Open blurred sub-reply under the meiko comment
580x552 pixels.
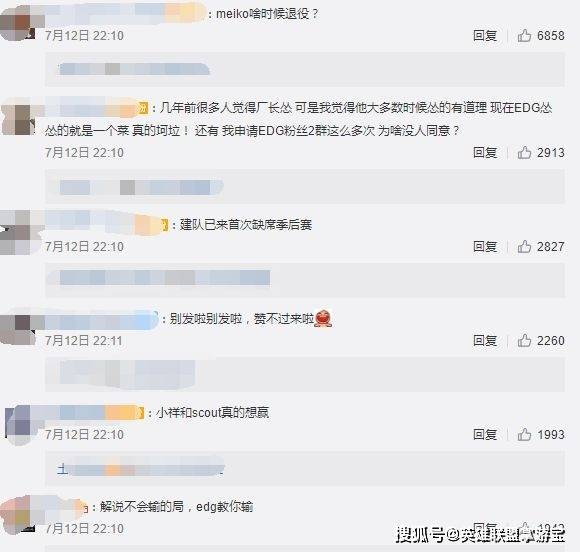click(134, 69)
